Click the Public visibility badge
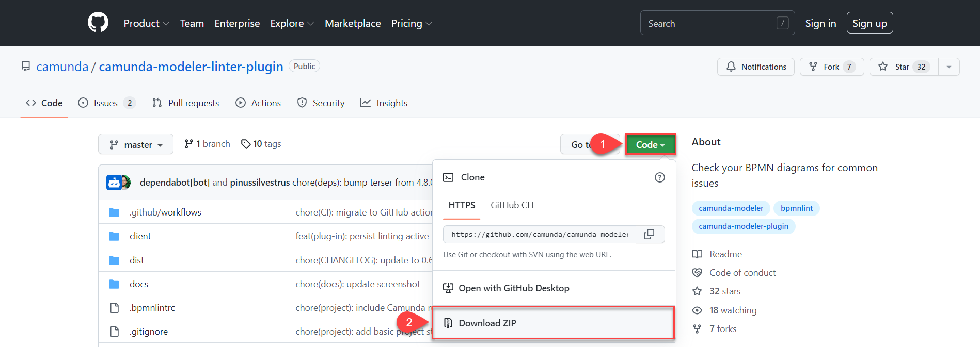The image size is (980, 347). click(x=304, y=66)
